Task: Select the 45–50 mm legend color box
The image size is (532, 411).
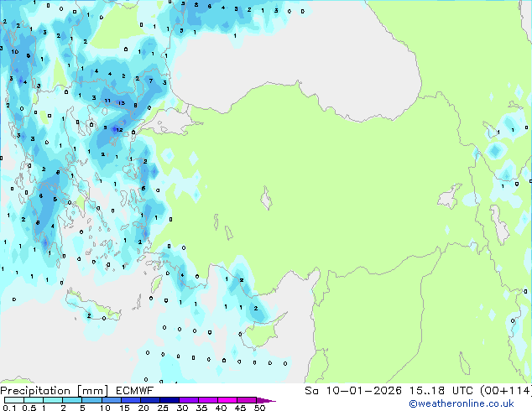Action: click(247, 400)
